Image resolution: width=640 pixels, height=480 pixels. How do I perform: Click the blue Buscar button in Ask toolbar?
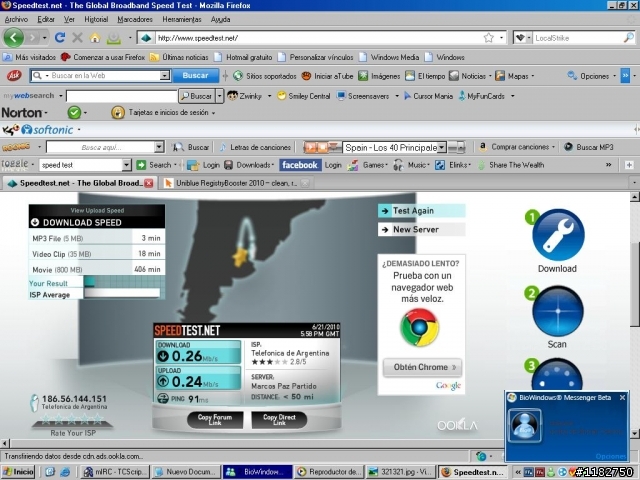pos(195,76)
